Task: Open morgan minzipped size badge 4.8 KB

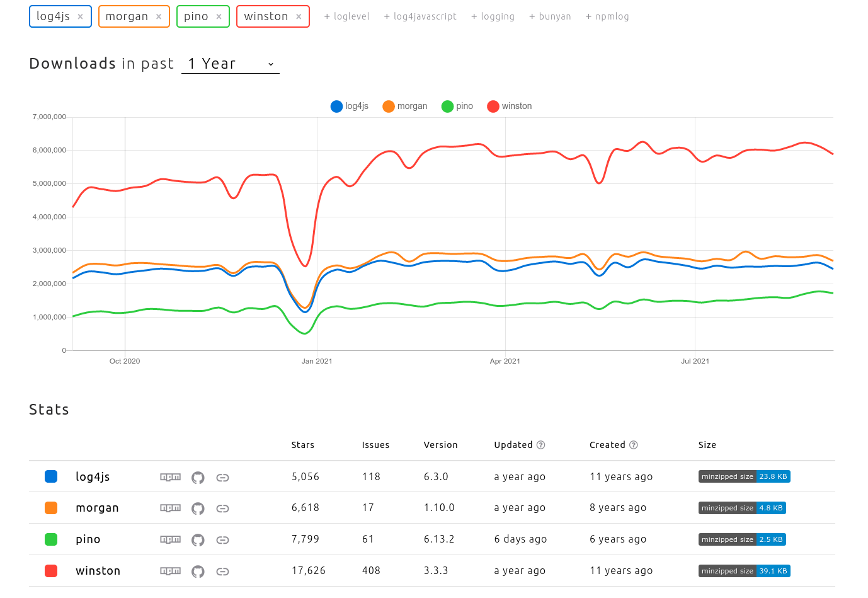Action: [x=742, y=508]
